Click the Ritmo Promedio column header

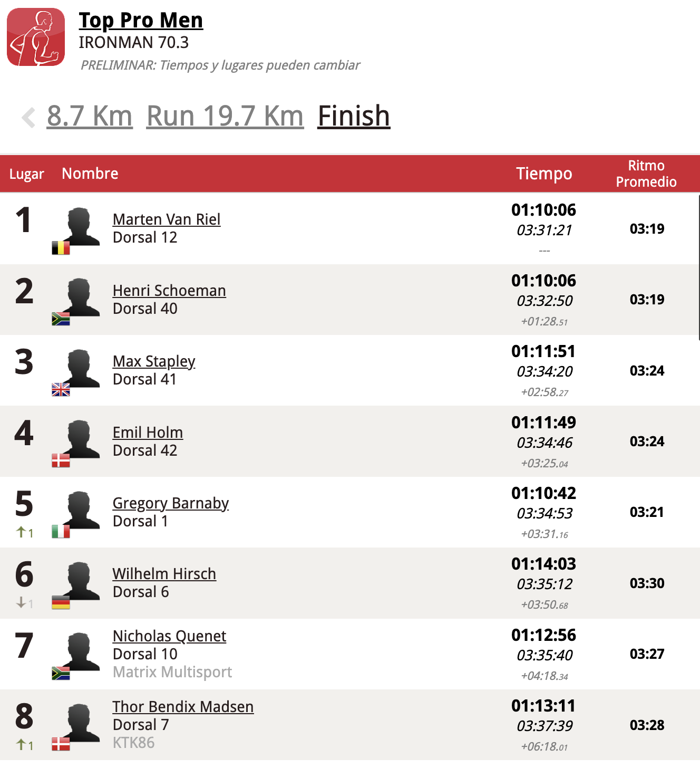646,174
